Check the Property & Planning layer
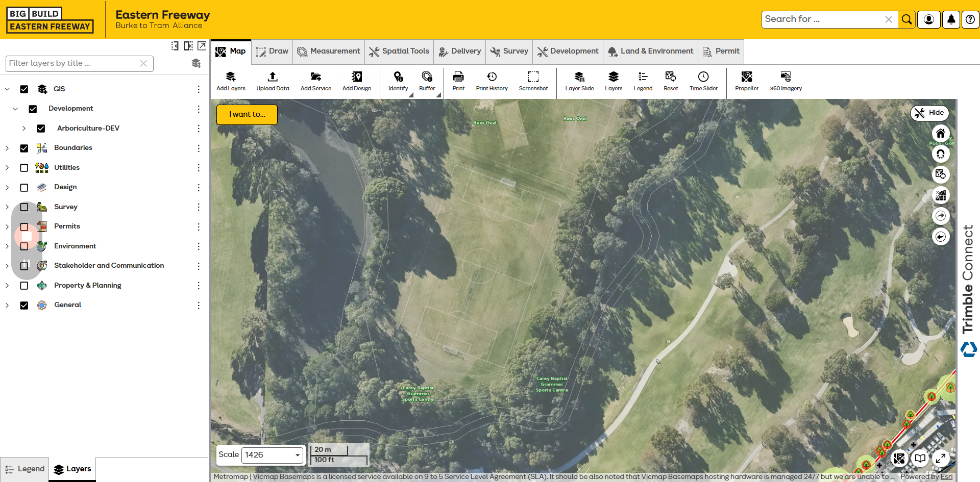This screenshot has height=482, width=980. pyautogui.click(x=24, y=286)
